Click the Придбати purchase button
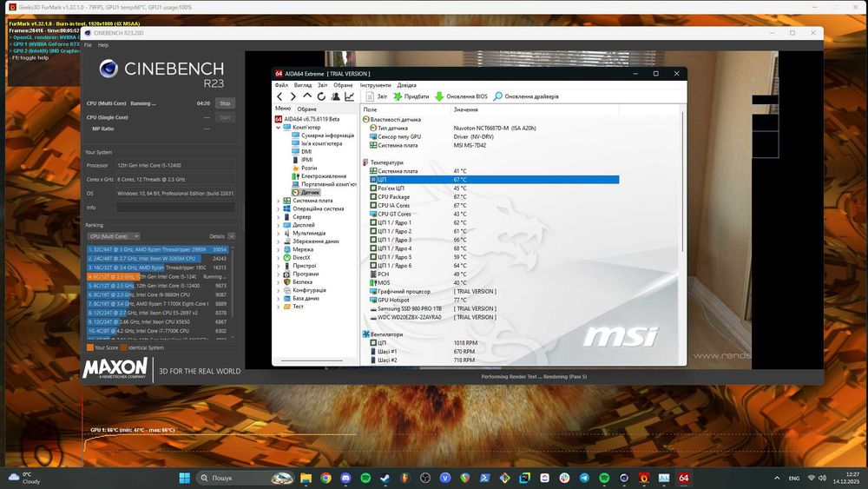 pos(411,96)
